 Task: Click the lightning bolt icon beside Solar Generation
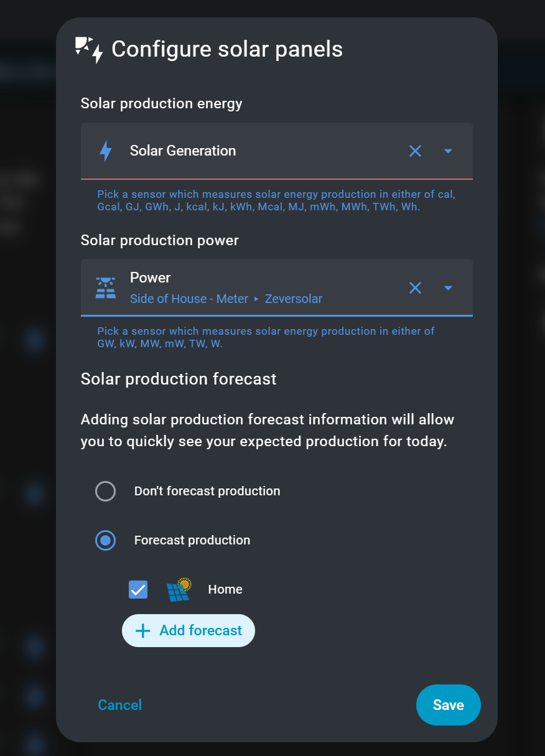click(106, 151)
